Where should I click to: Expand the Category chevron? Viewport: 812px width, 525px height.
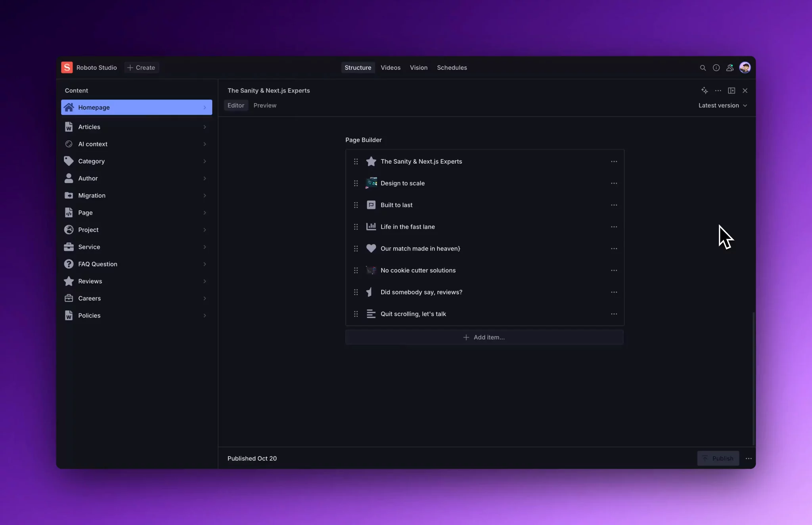pos(205,161)
